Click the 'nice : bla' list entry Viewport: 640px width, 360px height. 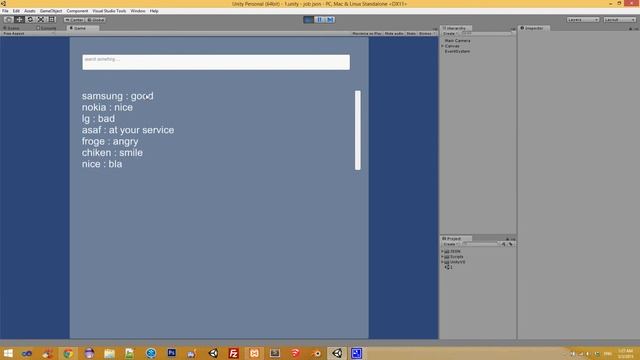pos(102,164)
